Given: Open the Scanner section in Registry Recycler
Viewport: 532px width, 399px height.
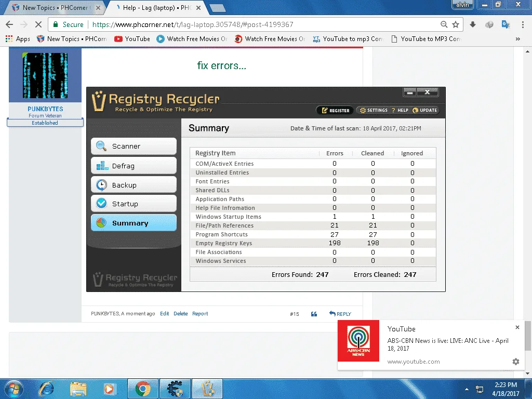Looking at the screenshot, I should (x=134, y=146).
